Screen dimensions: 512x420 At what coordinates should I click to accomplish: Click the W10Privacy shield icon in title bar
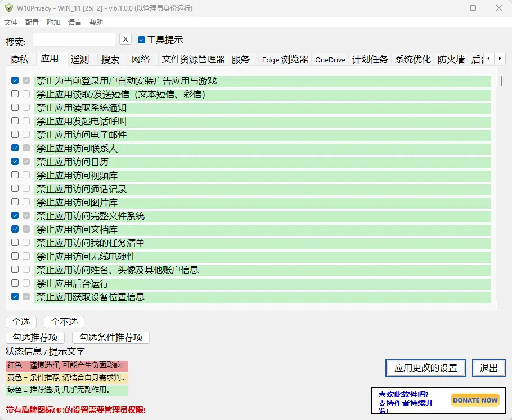point(9,8)
